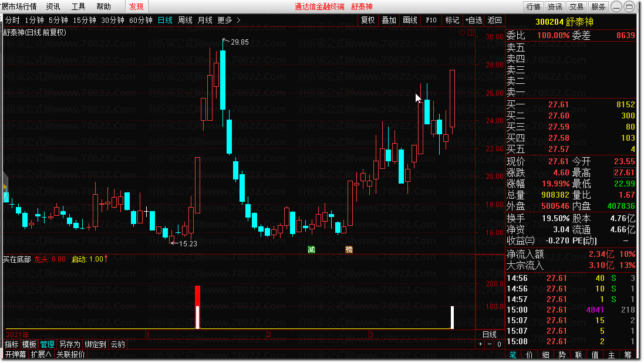Click the 舒泰神(日线 前复权) chart title
The width and height of the screenshot is (644, 363).
[35, 32]
